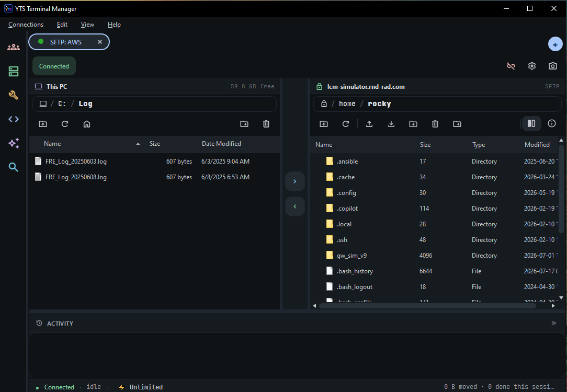This screenshot has height=392, width=567.
Task: Open the View menu
Action: [87, 25]
